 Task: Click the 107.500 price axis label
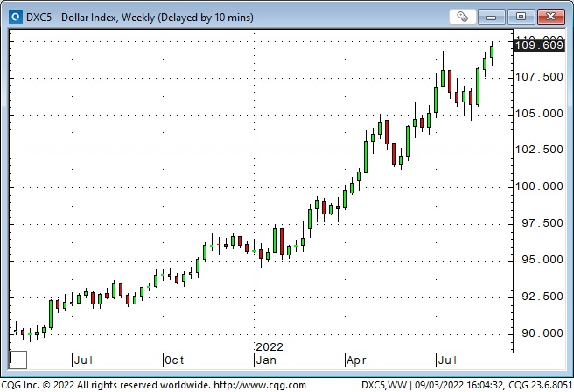(x=539, y=77)
